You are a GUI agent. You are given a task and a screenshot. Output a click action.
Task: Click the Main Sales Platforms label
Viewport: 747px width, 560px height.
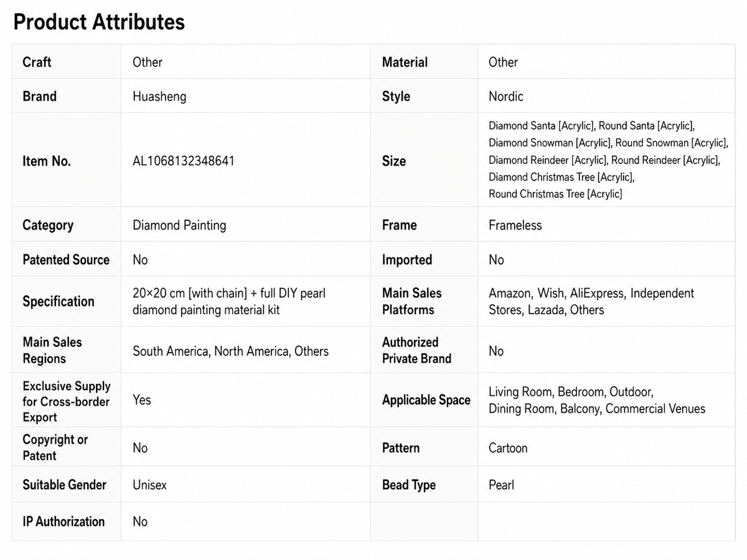coord(412,301)
